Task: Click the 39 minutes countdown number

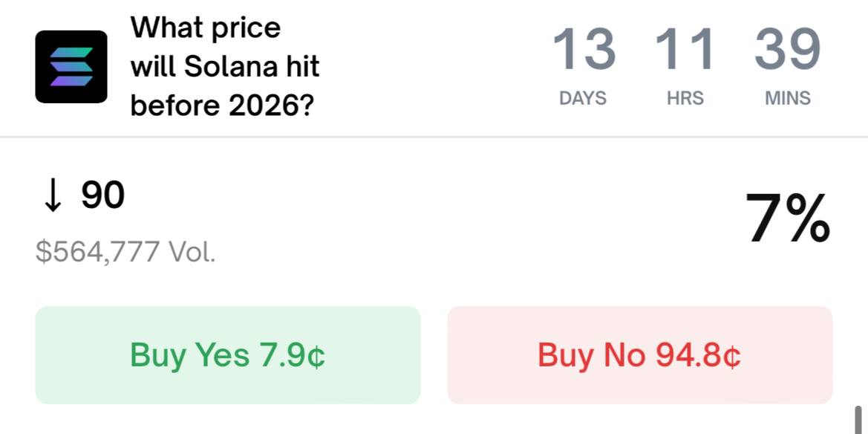Action: 787,50
